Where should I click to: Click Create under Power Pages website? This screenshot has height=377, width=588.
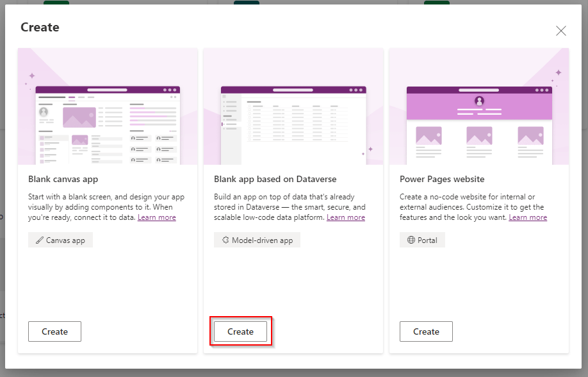426,331
